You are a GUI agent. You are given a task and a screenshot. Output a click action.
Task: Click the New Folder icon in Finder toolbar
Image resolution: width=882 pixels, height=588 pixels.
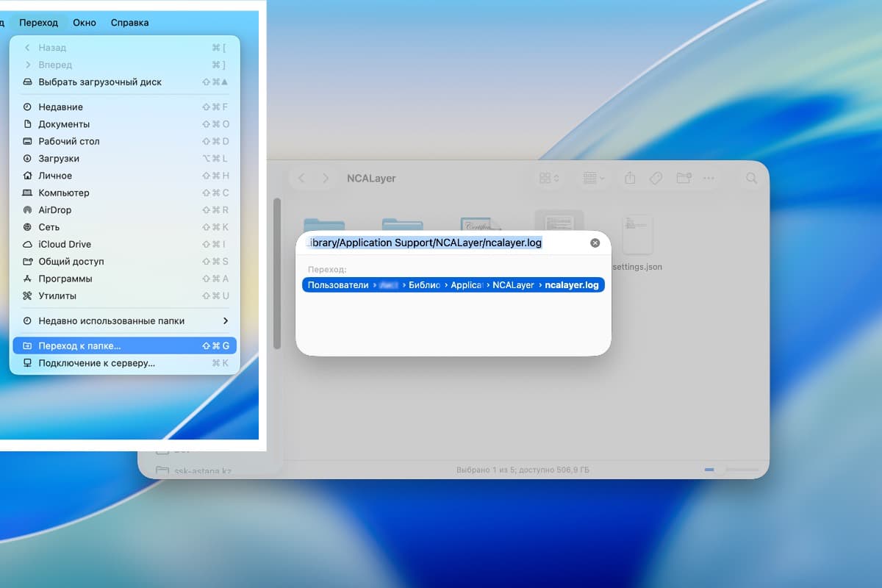tap(684, 178)
